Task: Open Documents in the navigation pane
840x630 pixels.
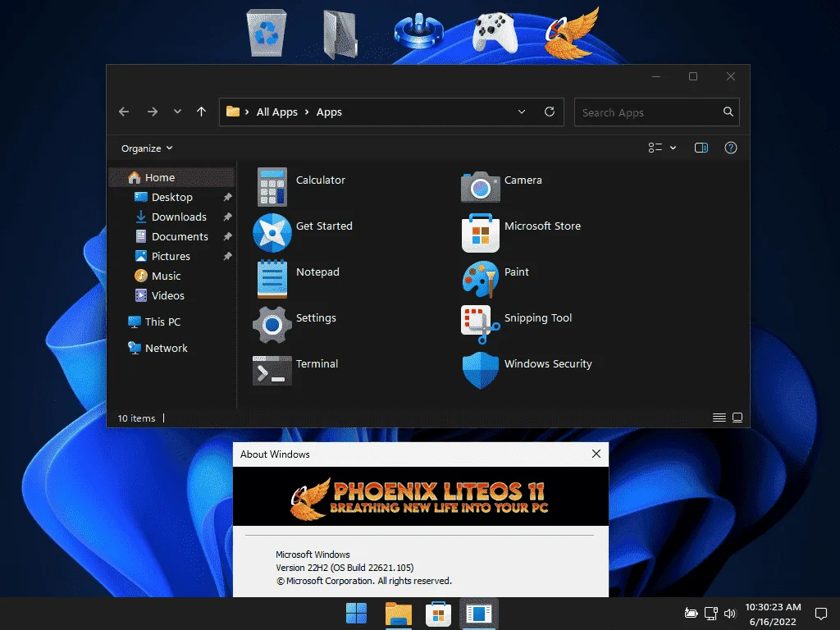Action: [171, 237]
